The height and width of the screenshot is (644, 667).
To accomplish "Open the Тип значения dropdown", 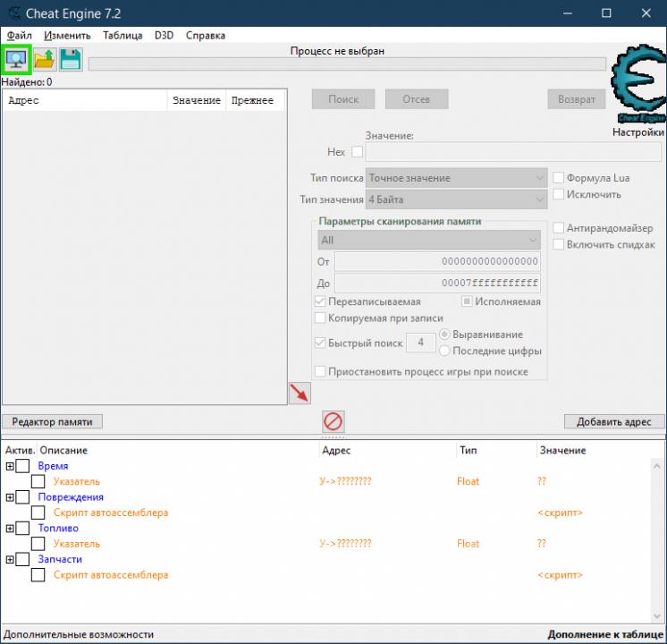I will pyautogui.click(x=456, y=199).
